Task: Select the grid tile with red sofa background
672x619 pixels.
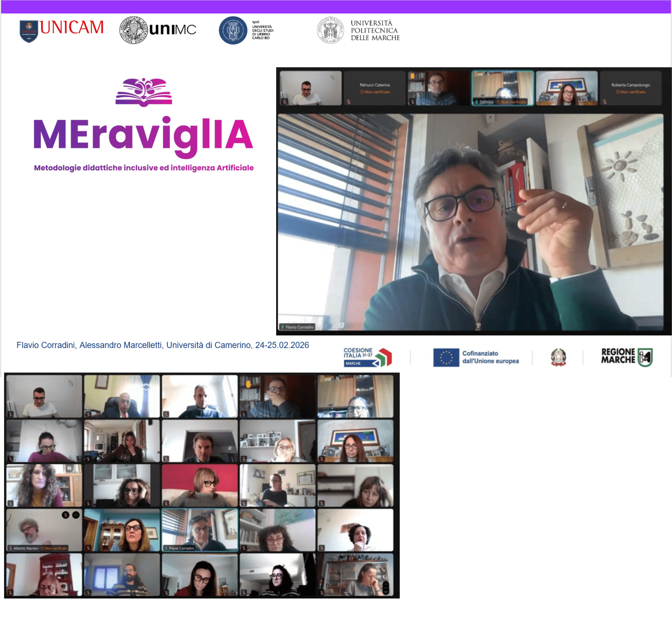Action: 200,485
